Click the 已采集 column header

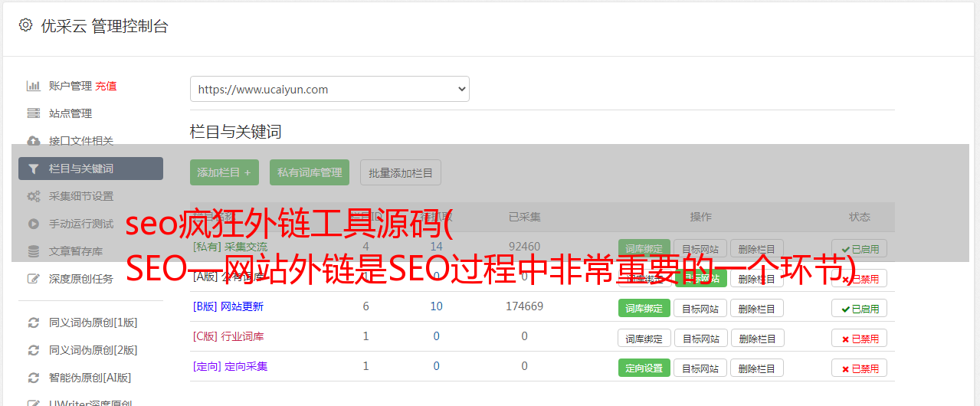[525, 217]
